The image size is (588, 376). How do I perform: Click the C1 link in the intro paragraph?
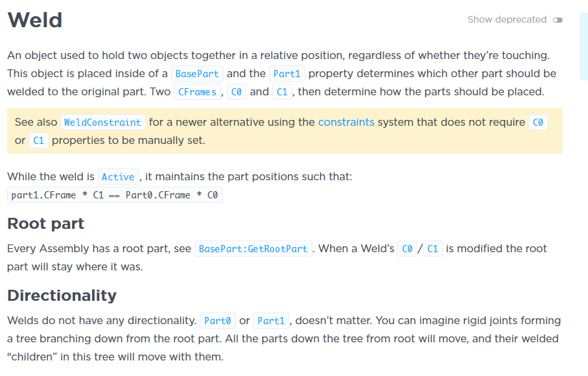pyautogui.click(x=282, y=91)
